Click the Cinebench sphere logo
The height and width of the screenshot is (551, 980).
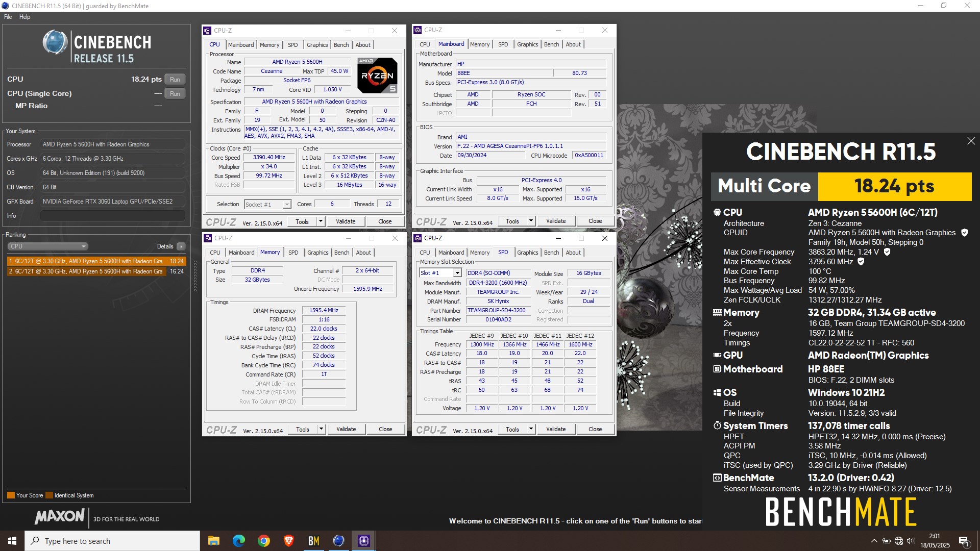click(55, 42)
